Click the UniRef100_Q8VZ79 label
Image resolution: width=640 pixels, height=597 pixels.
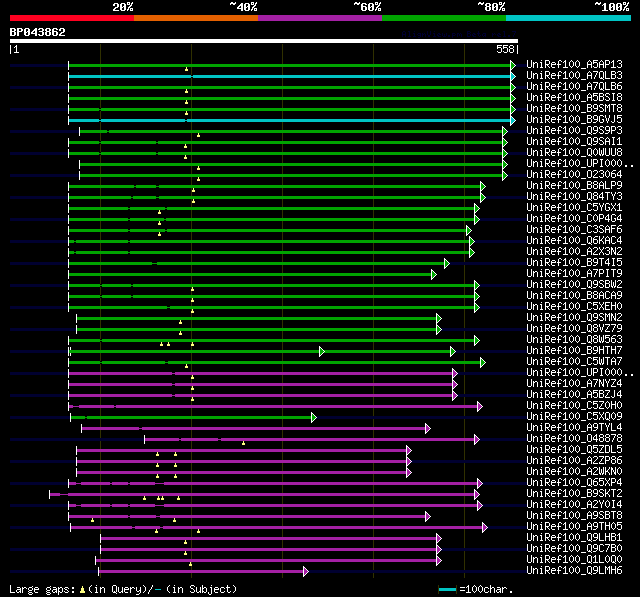[574, 329]
